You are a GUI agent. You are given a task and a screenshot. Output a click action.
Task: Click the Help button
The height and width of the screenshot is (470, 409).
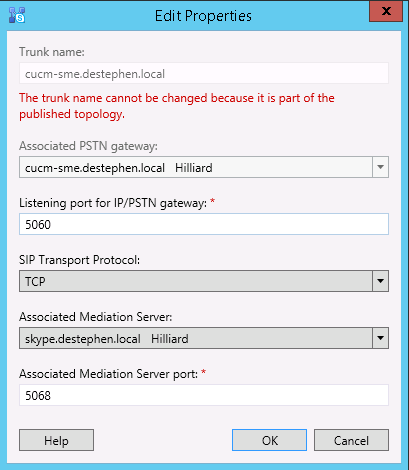pos(56,440)
